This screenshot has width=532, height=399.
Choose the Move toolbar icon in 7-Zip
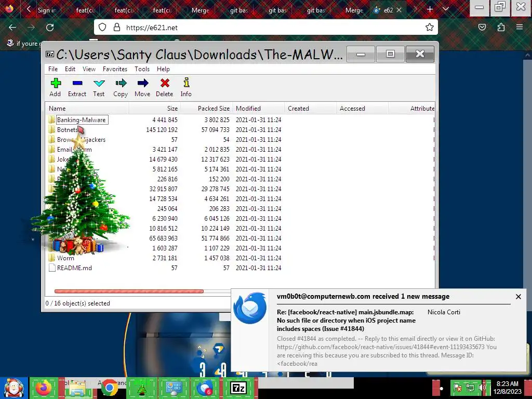(x=142, y=83)
